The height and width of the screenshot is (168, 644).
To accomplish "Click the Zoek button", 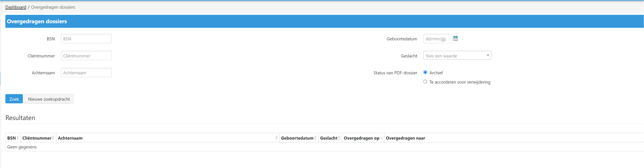I will coord(14,99).
